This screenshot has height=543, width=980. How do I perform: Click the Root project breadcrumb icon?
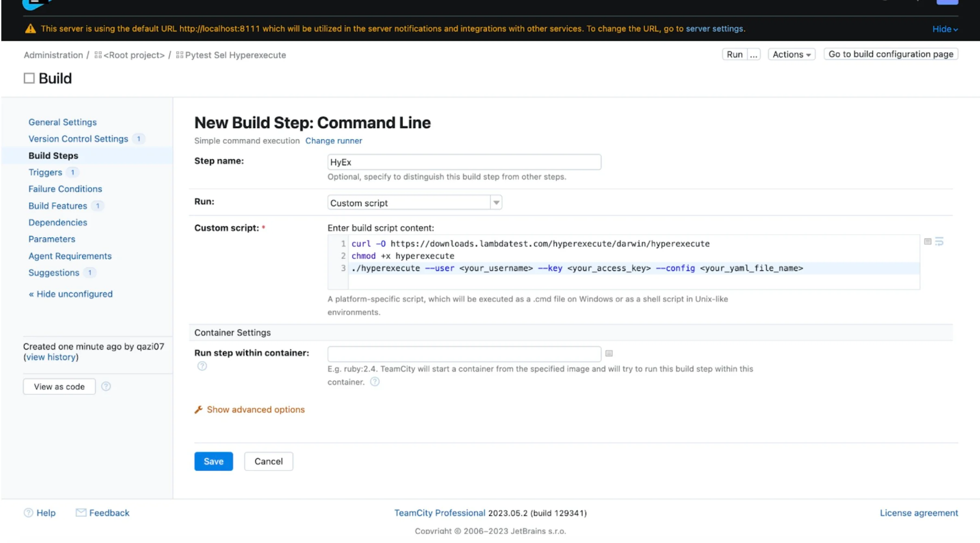[98, 55]
